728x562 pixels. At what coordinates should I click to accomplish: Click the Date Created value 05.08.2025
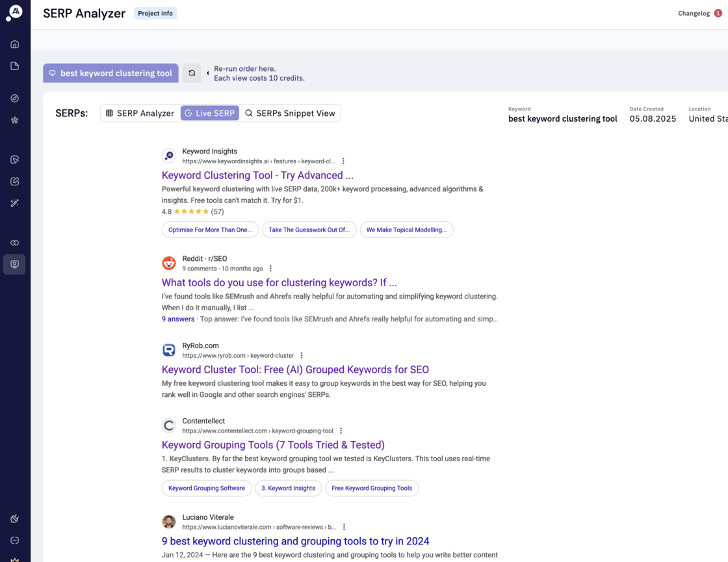pos(653,118)
